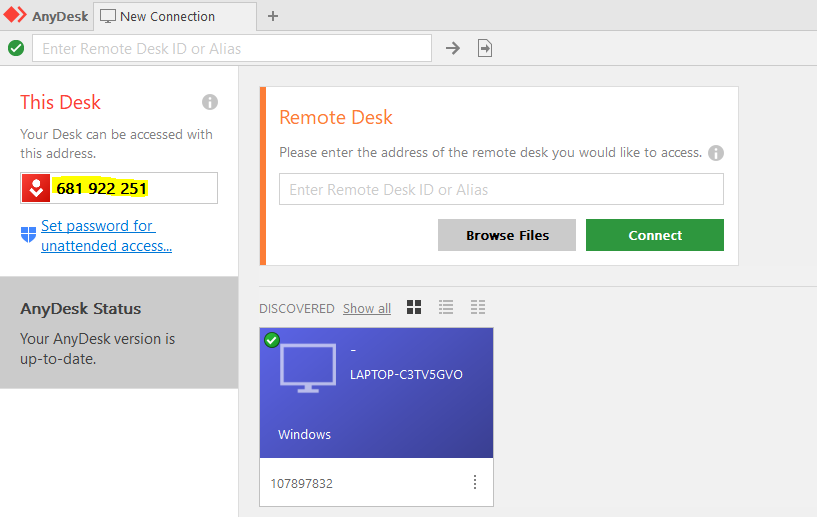Click the blue shield icon beside password link
The image size is (817, 517).
28,235
